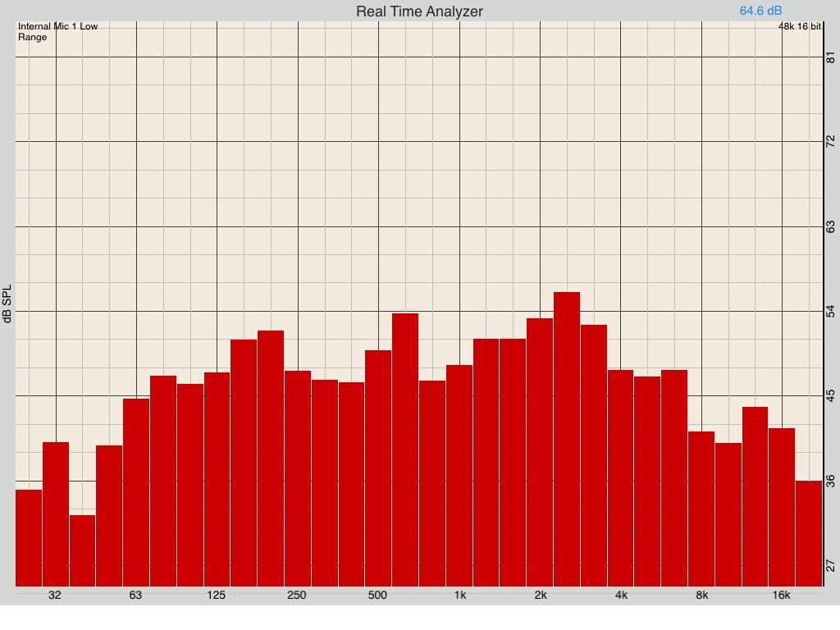Viewport: 840px width, 630px height.
Task: Select the last bar at the far right
Action: click(809, 533)
